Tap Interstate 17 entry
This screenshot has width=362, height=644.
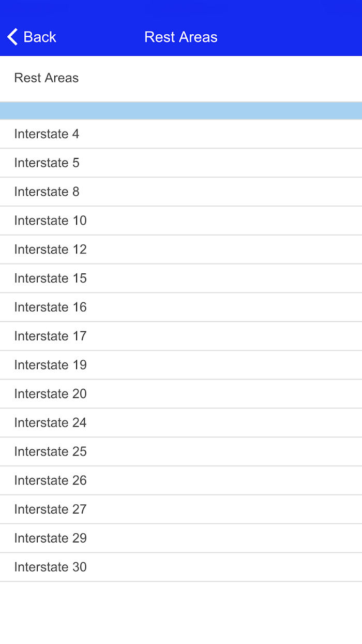(x=181, y=336)
